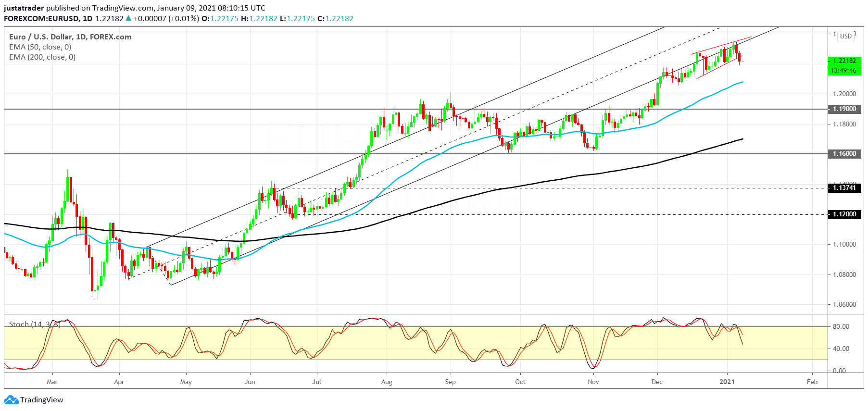Select the 1.12000 dashed level label
The height and width of the screenshot is (411, 868).
(x=844, y=214)
